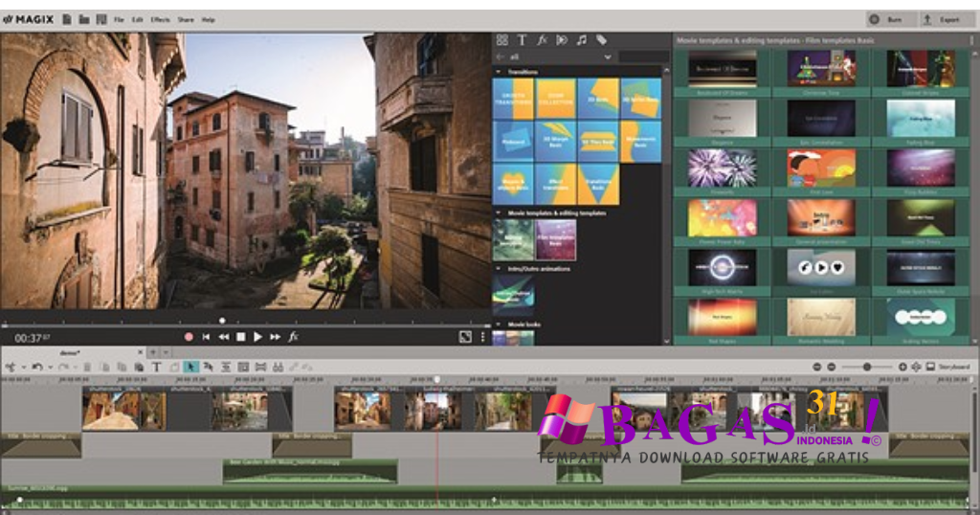Open the Effects menu

point(160,20)
